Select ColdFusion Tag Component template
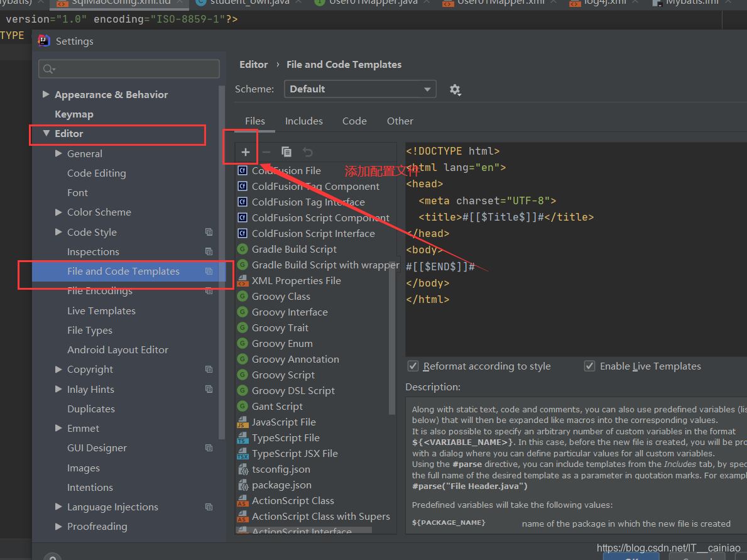The width and height of the screenshot is (747, 560). [x=315, y=186]
